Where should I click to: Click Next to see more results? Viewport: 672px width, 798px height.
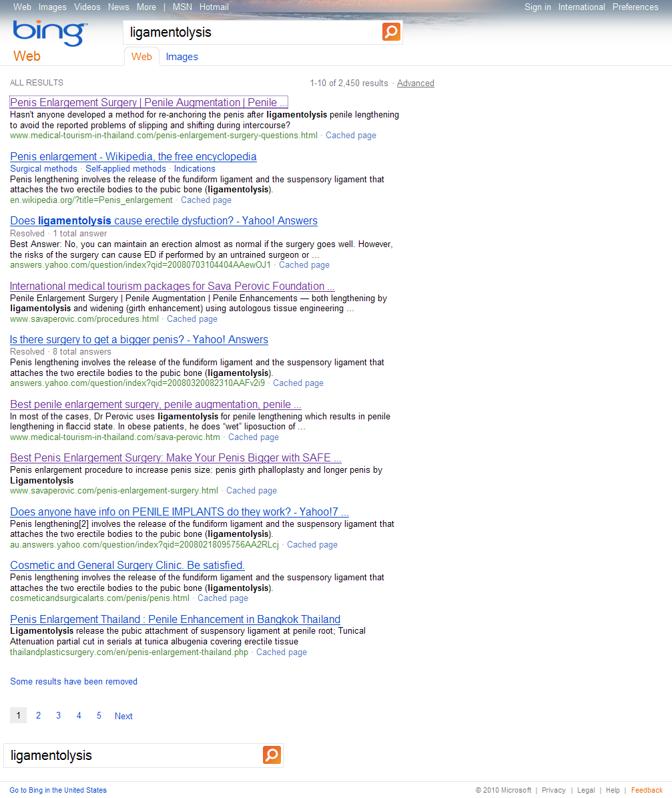click(x=123, y=716)
